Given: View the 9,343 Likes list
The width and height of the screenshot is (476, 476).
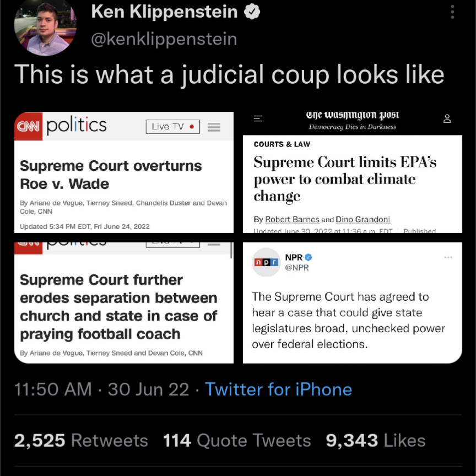Looking at the screenshot, I should [376, 441].
